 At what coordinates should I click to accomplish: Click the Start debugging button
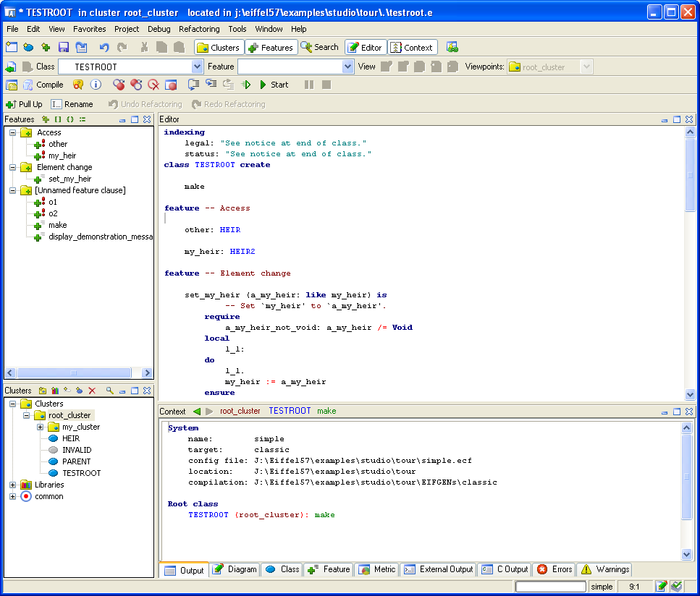click(x=273, y=85)
